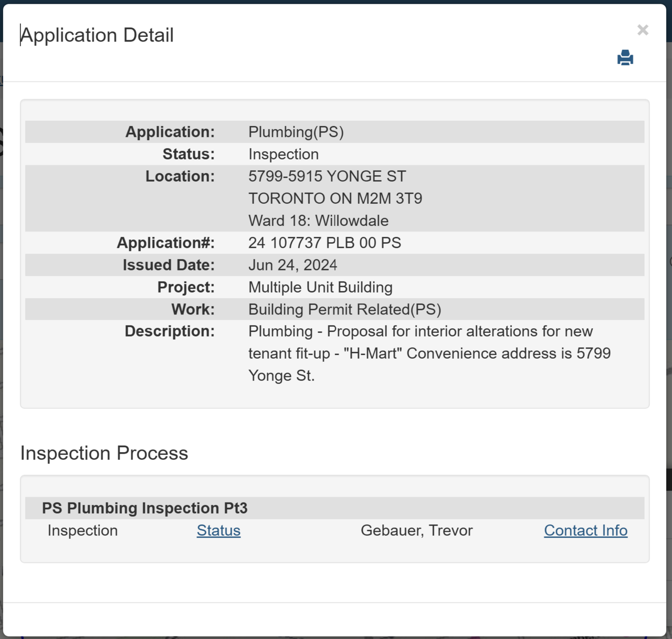Click application number 24 107737 PLB 00 PS
This screenshot has width=672, height=639.
[x=324, y=243]
